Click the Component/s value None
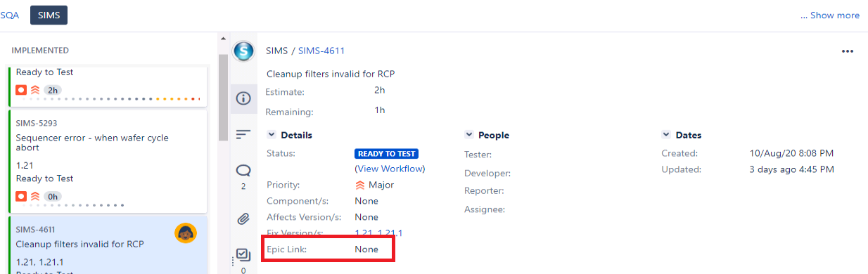Viewport: 868px width, 274px height. (x=366, y=201)
